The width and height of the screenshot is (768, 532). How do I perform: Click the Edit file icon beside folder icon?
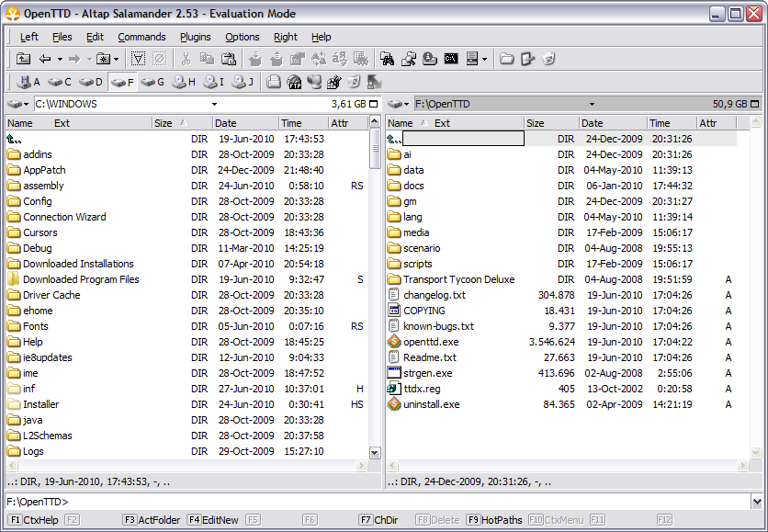[527, 60]
